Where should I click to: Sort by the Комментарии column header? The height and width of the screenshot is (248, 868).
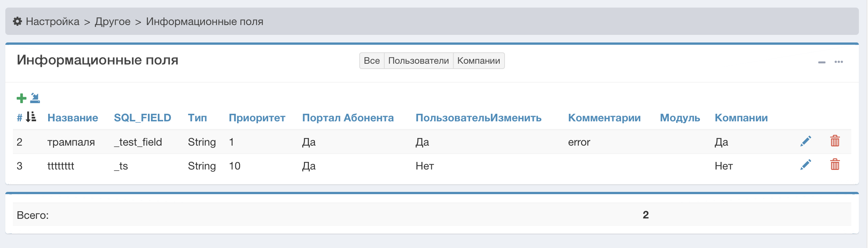click(604, 118)
